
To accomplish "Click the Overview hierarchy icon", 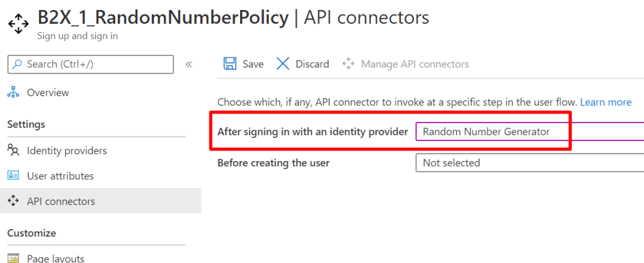I will point(13,92).
